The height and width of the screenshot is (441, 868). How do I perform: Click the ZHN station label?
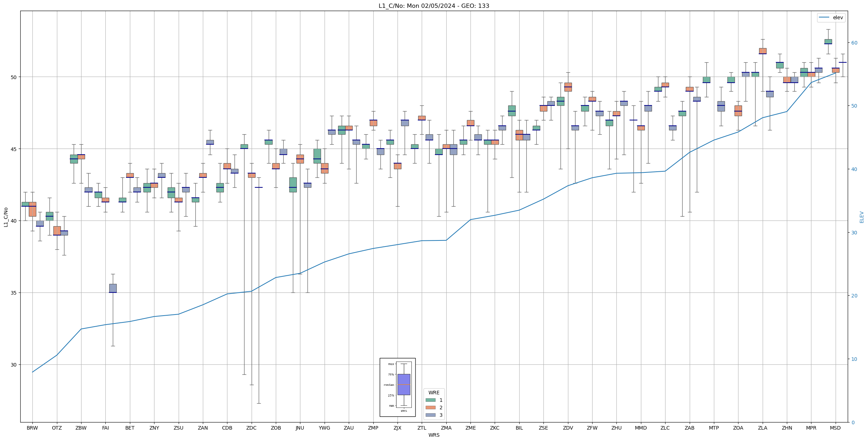(x=787, y=428)
